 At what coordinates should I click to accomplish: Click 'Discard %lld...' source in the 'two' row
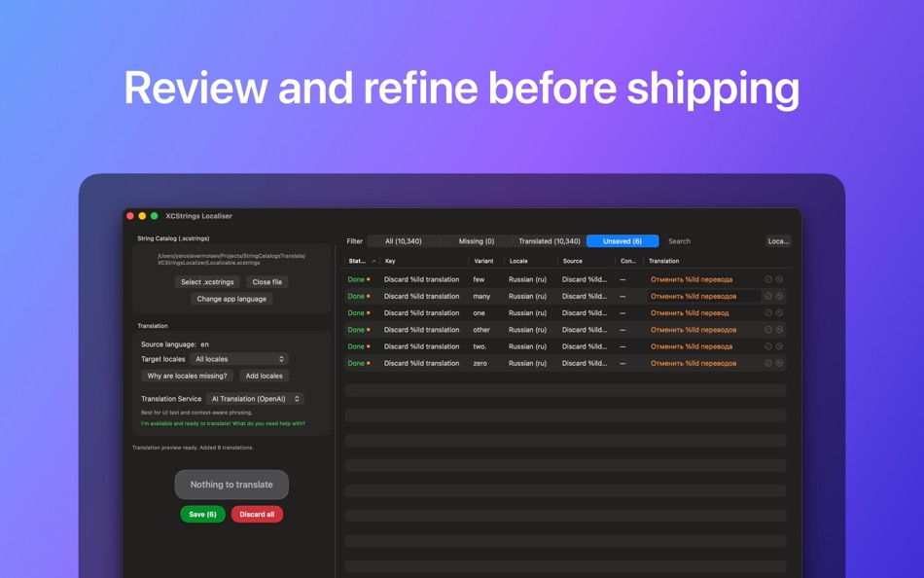point(584,346)
